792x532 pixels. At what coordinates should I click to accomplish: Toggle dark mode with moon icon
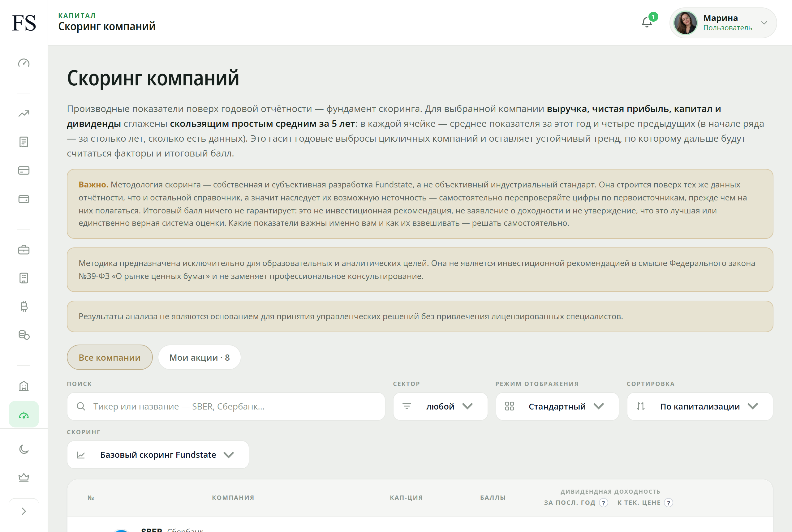click(24, 449)
